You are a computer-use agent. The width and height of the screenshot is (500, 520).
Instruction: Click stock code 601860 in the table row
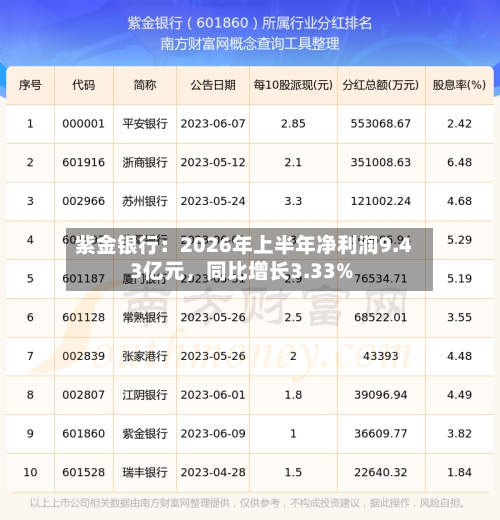pos(84,433)
